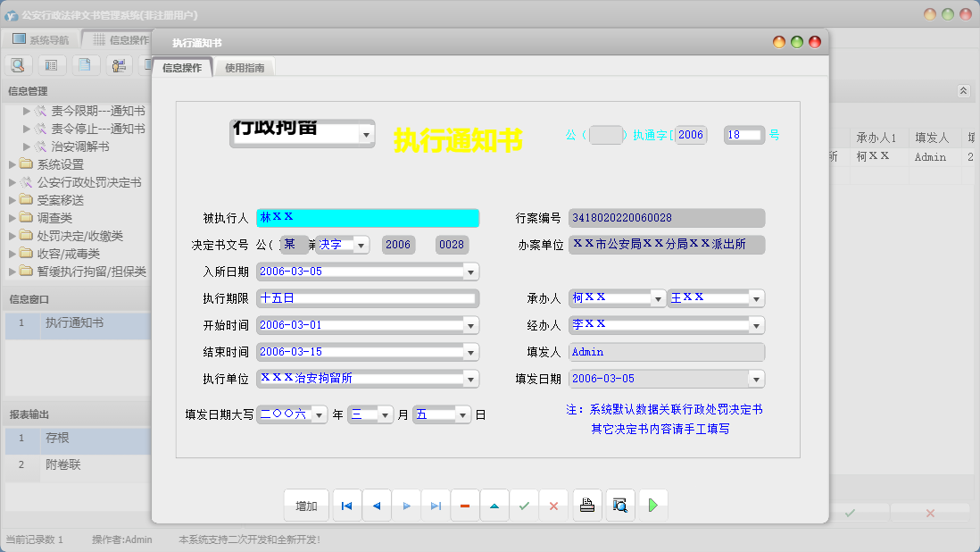Open the 入所日期 date picker dropdown
The image size is (980, 552).
click(x=471, y=271)
